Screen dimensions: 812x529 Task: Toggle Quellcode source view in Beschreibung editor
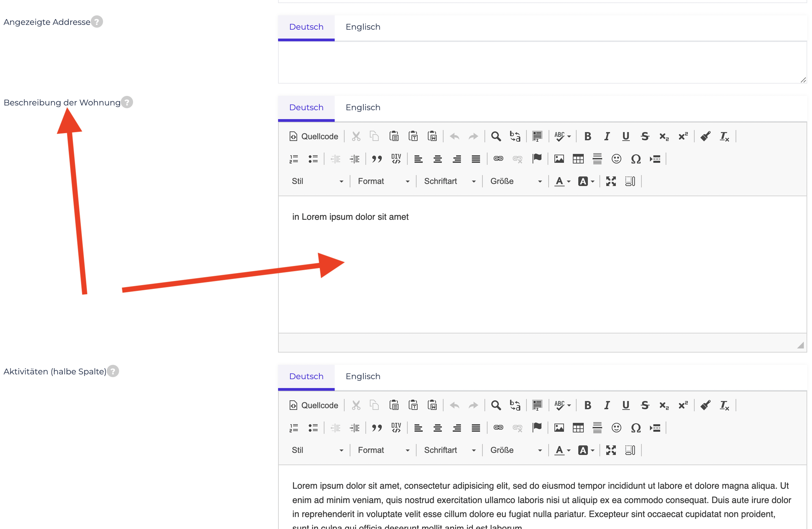[x=314, y=136]
